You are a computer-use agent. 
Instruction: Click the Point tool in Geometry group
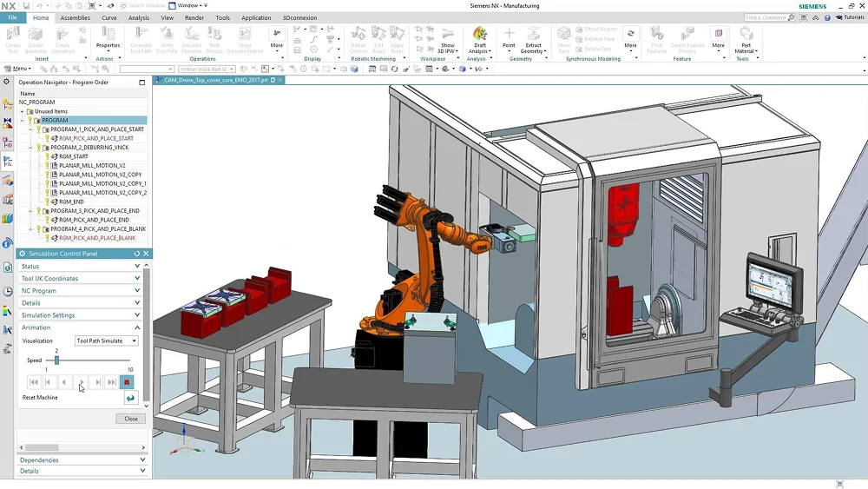point(509,37)
